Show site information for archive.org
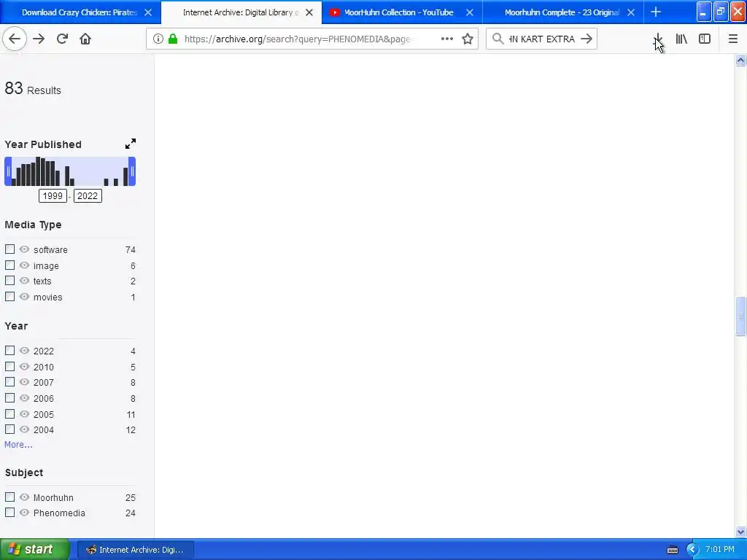This screenshot has width=747, height=560. point(158,39)
